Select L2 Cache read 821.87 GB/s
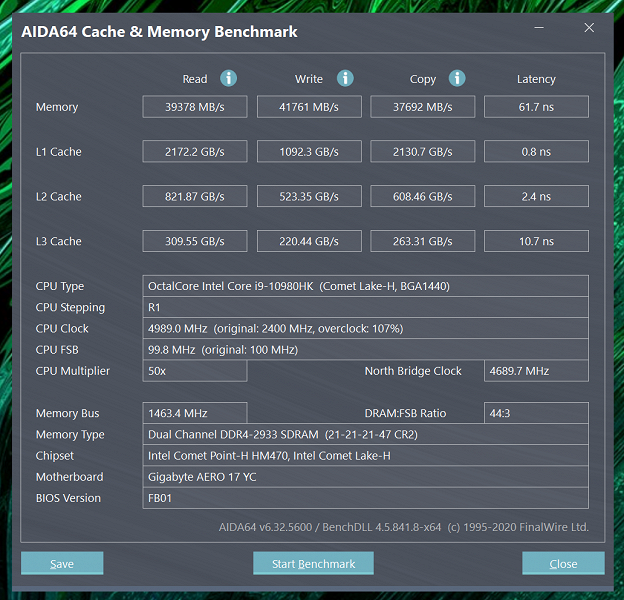 [x=195, y=196]
